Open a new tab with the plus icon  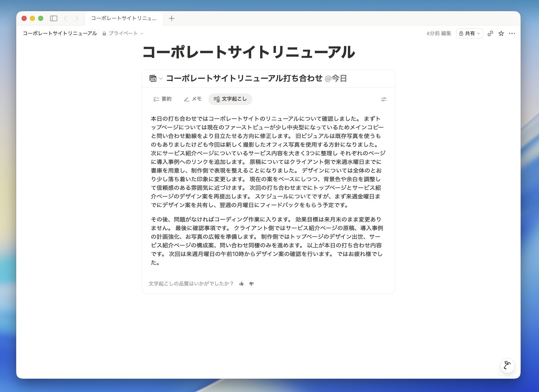172,18
